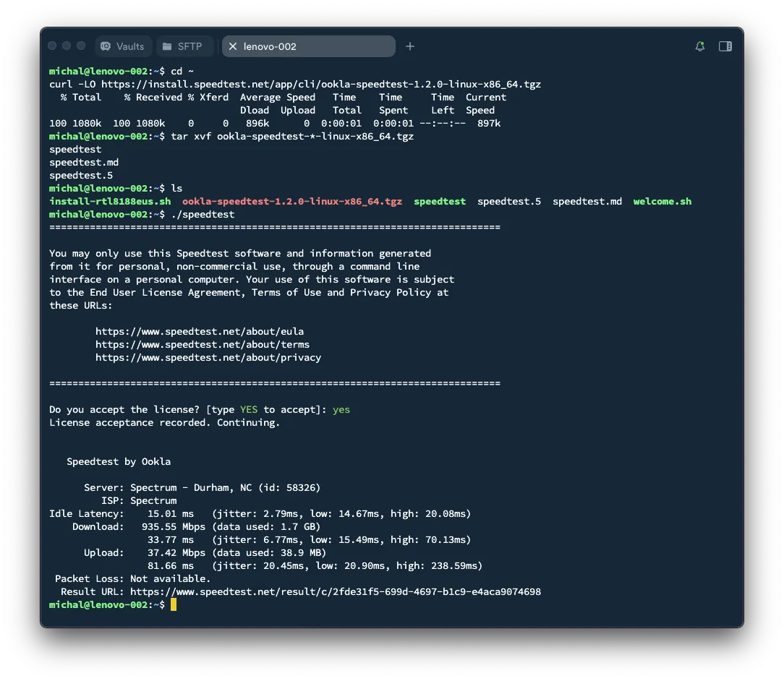
Task: Click the X icon on the lenovo-002 tab
Action: coord(231,46)
